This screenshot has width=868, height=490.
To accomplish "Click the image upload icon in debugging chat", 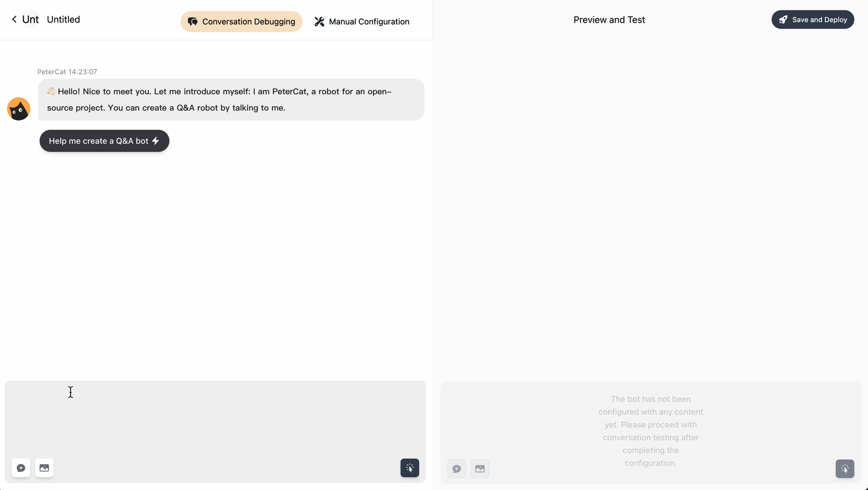I will (x=44, y=468).
